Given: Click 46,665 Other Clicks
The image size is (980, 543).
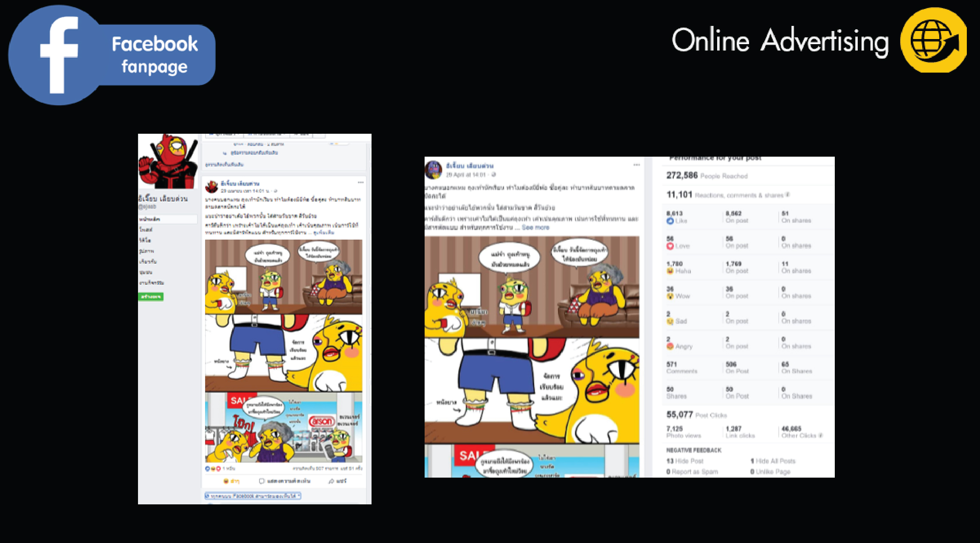Looking at the screenshot, I should (799, 432).
